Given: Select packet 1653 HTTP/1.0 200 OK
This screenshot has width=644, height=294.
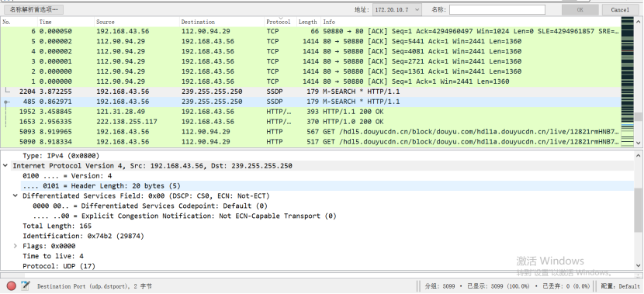Looking at the screenshot, I should pyautogui.click(x=310, y=122).
